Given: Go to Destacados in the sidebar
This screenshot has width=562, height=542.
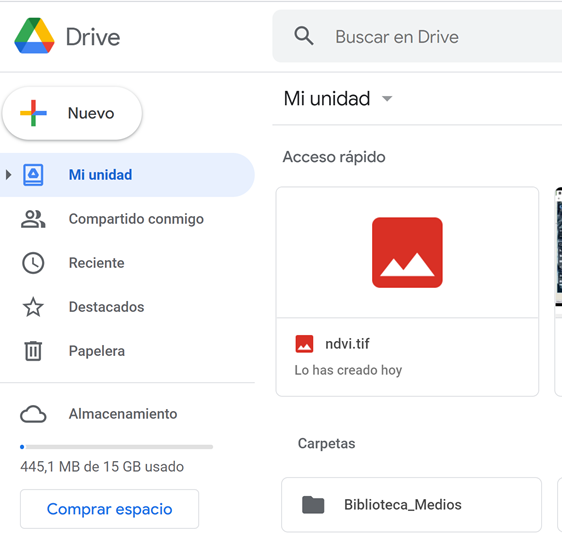Looking at the screenshot, I should [x=106, y=307].
